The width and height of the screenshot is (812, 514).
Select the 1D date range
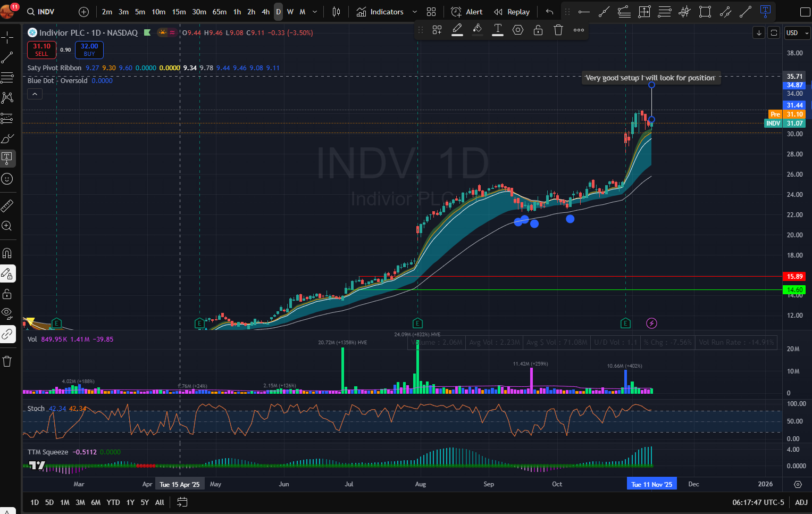[35, 502]
